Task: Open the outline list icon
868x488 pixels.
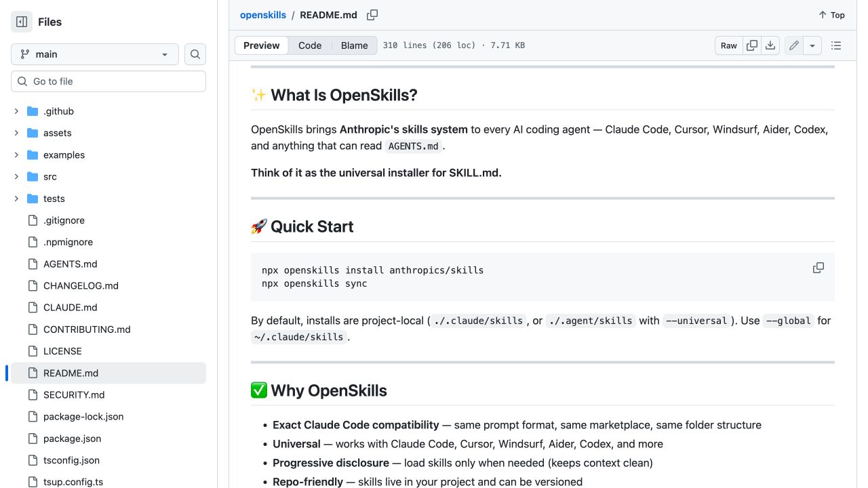Action: 836,45
